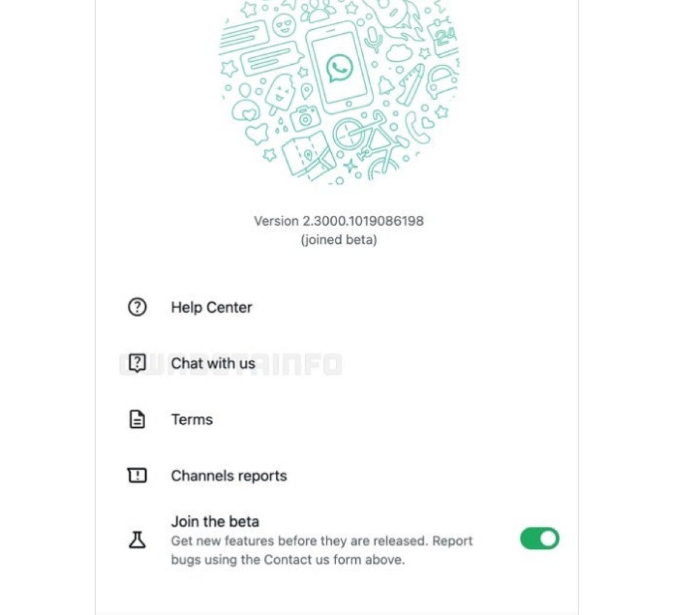Click the beta flask icon
Screen dimensions: 700x615
pos(137,540)
